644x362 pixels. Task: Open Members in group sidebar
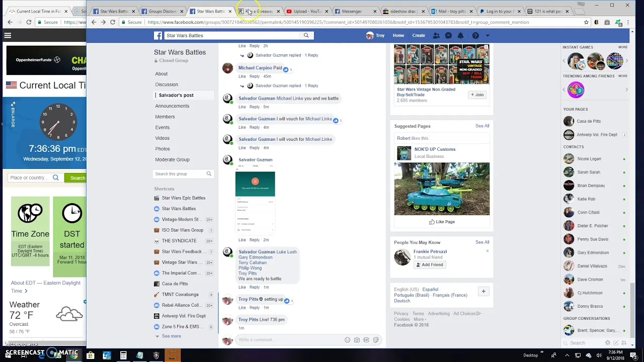click(x=165, y=117)
